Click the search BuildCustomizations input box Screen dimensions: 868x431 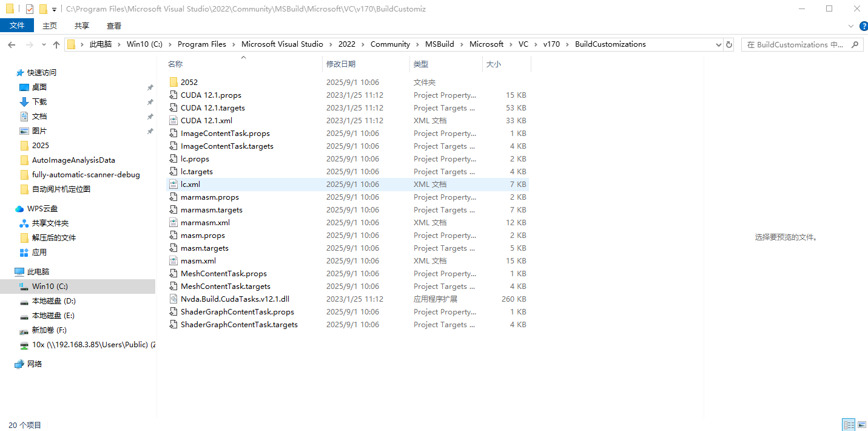[795, 44]
